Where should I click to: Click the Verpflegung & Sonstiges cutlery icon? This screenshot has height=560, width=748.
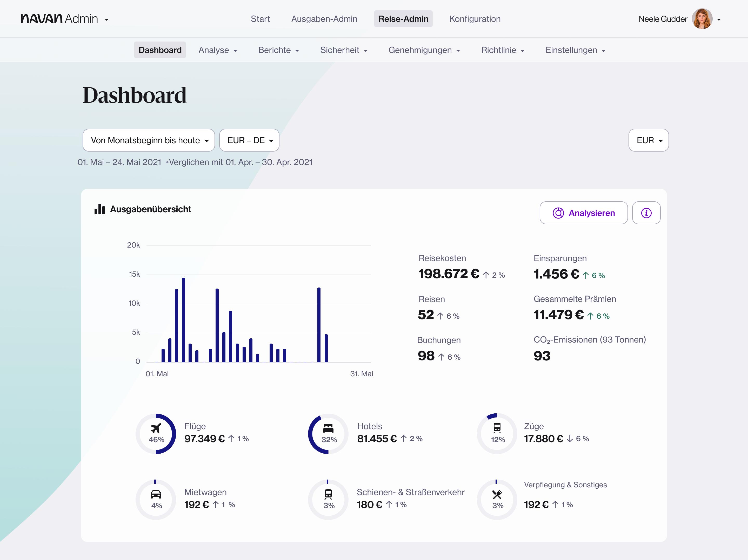tap(497, 494)
